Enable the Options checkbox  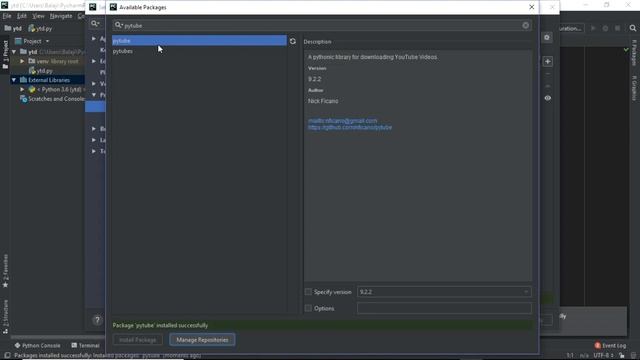(308, 308)
